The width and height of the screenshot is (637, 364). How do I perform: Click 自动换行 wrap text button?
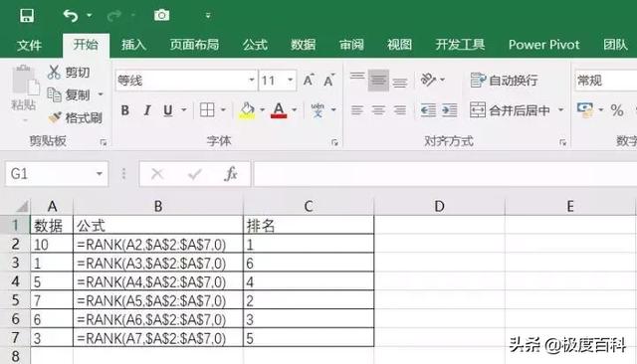coord(504,80)
